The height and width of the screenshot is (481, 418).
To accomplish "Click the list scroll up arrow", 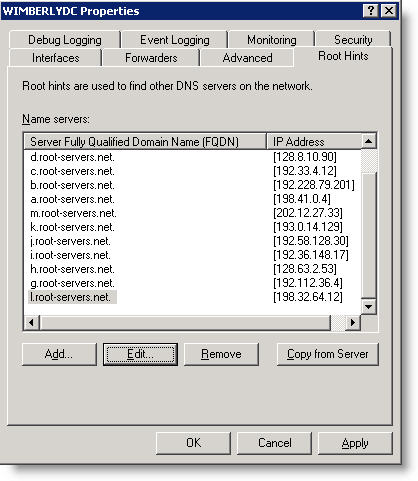I will pyautogui.click(x=369, y=141).
